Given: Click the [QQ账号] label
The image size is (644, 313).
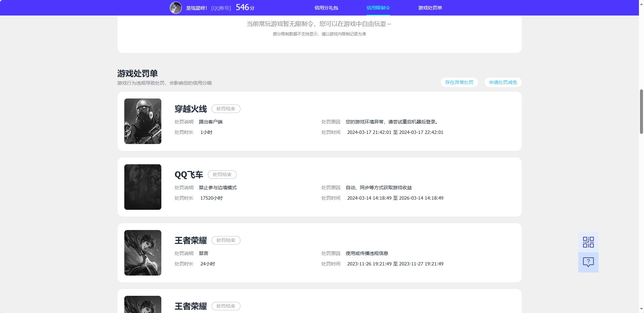Looking at the screenshot, I should point(221,8).
